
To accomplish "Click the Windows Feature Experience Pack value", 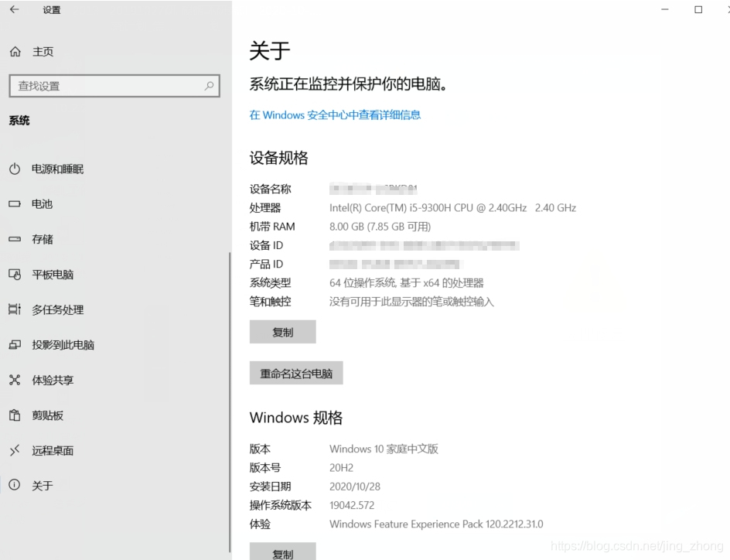I will [x=436, y=524].
